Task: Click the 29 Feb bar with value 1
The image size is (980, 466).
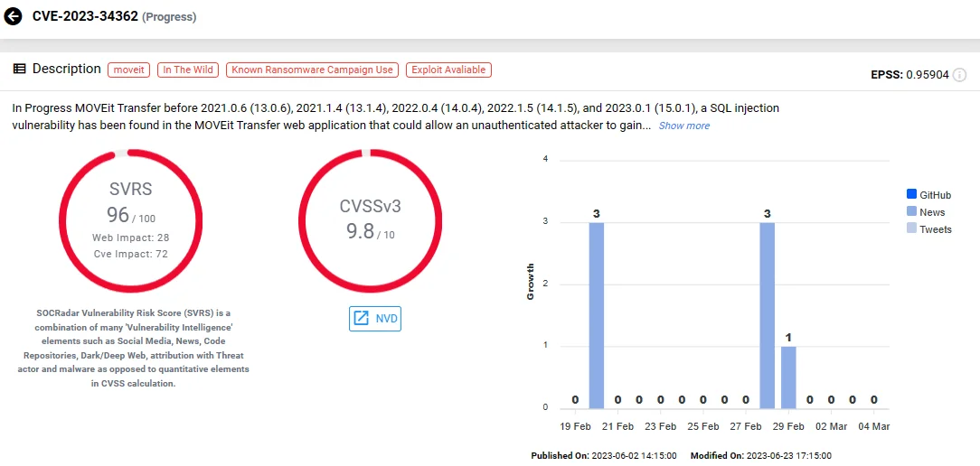Action: click(788, 377)
